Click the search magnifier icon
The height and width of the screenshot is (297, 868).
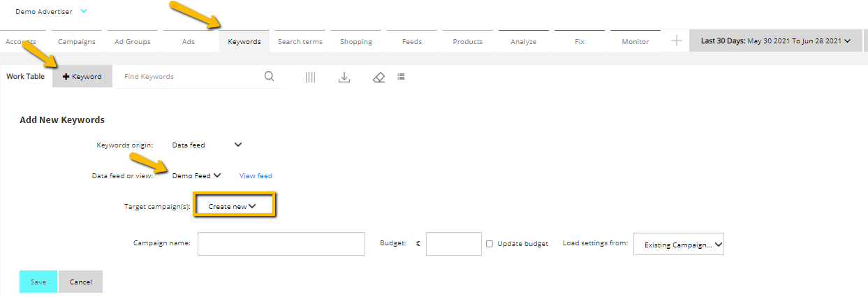[x=270, y=76]
